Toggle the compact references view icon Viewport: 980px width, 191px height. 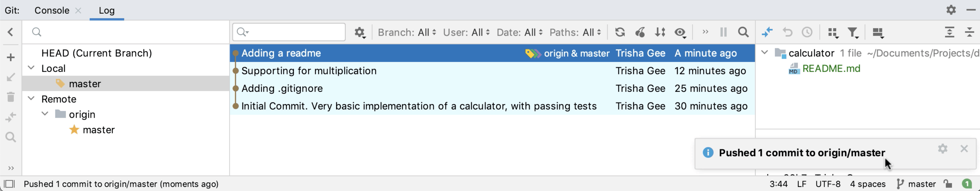(x=833, y=32)
